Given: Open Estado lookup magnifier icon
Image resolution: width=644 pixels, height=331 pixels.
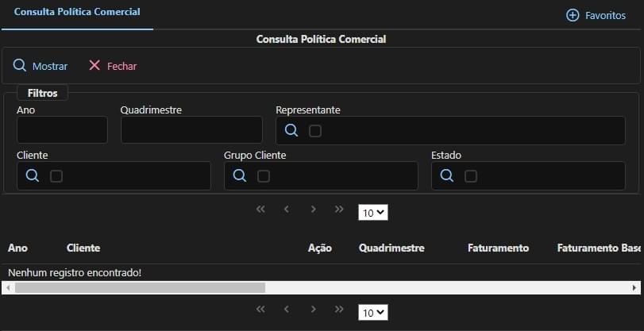Looking at the screenshot, I should tap(447, 176).
